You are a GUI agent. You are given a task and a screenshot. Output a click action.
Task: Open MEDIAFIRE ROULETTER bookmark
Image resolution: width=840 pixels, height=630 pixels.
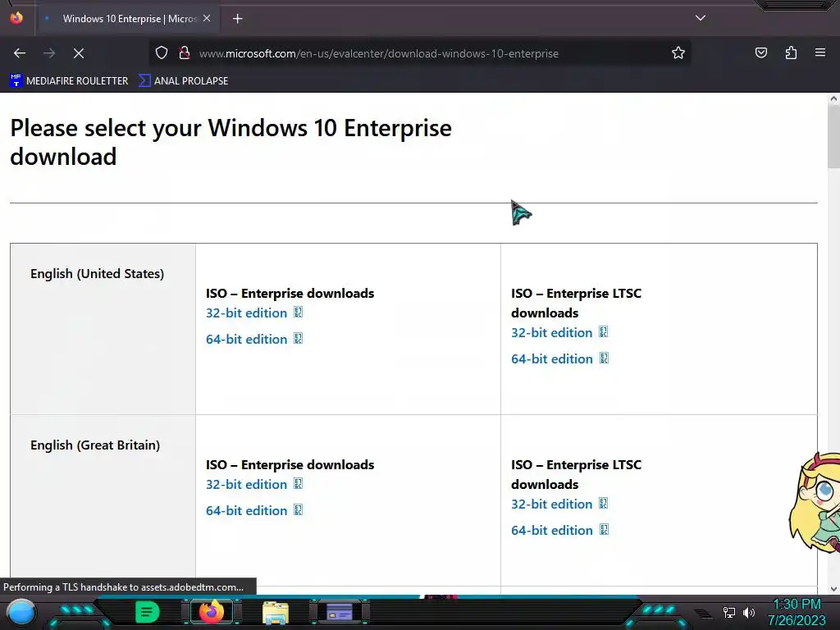69,81
